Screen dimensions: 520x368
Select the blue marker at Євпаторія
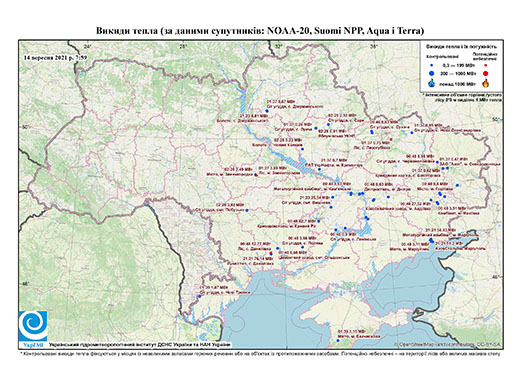pos(338,340)
